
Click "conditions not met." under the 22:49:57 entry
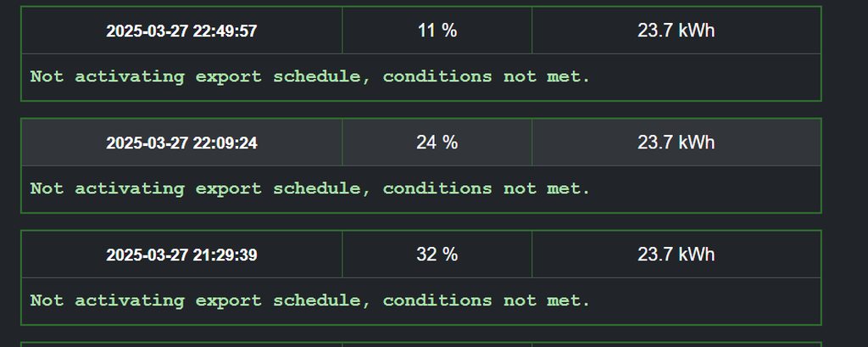[x=487, y=76]
